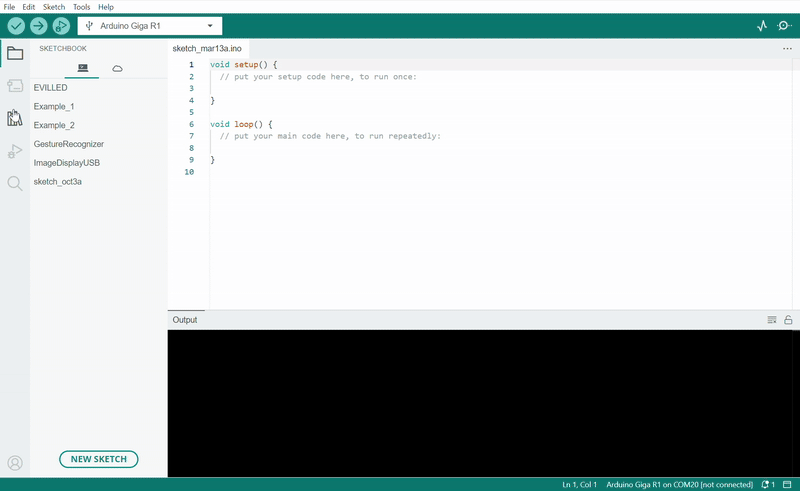
Task: Click the notifications bell in status bar
Action: point(766,484)
